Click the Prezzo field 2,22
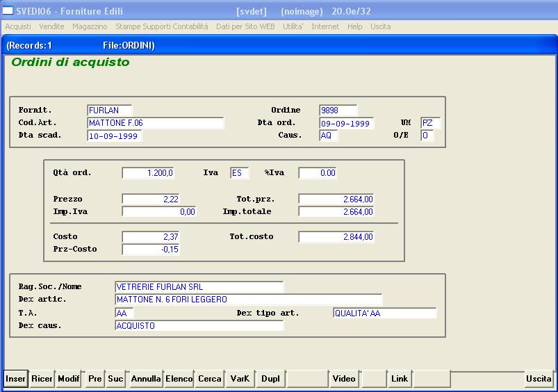 pos(151,199)
